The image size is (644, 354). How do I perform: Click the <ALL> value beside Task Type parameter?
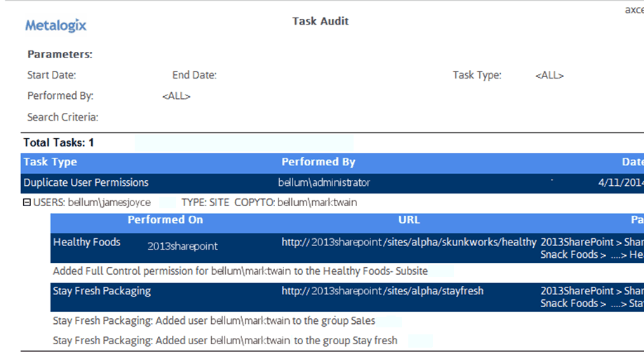[549, 75]
